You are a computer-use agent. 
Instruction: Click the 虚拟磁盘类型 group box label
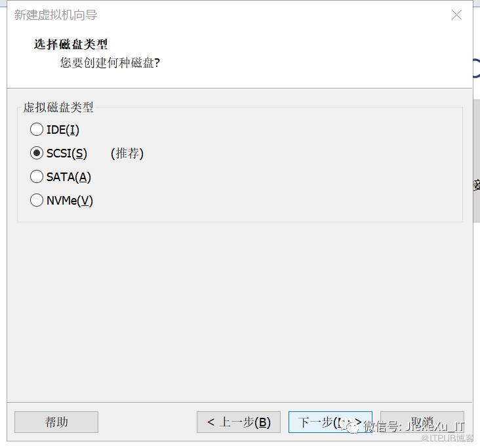(x=58, y=108)
